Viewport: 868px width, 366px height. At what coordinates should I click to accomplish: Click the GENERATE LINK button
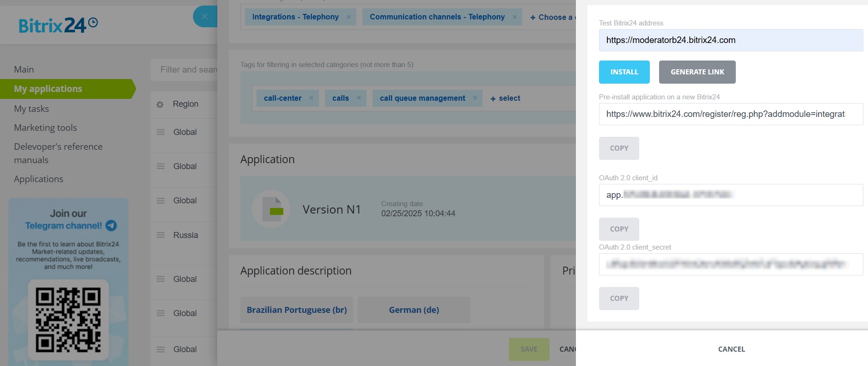click(697, 72)
